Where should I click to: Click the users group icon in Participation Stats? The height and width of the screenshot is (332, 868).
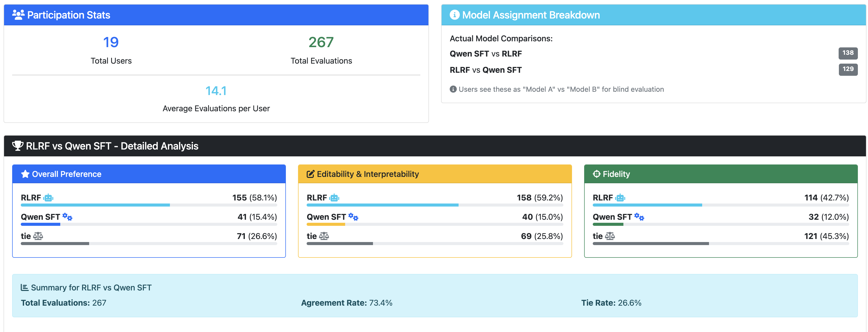[x=18, y=14]
